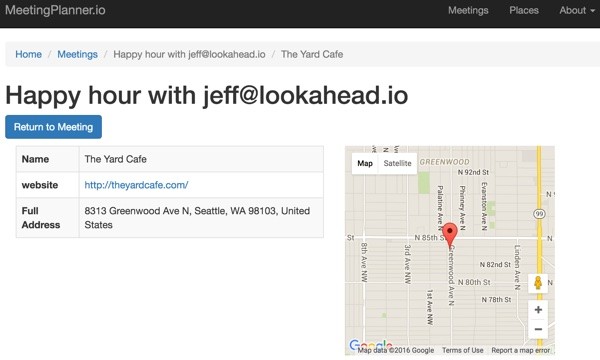Click the 'website' row header
Image resolution: width=600 pixels, height=360 pixels.
47,185
